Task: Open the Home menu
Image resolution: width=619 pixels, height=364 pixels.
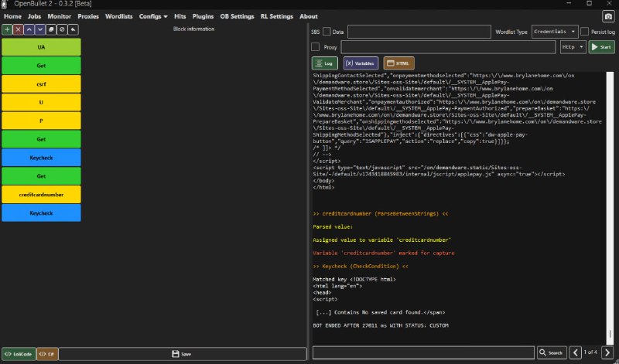Action: [x=12, y=16]
